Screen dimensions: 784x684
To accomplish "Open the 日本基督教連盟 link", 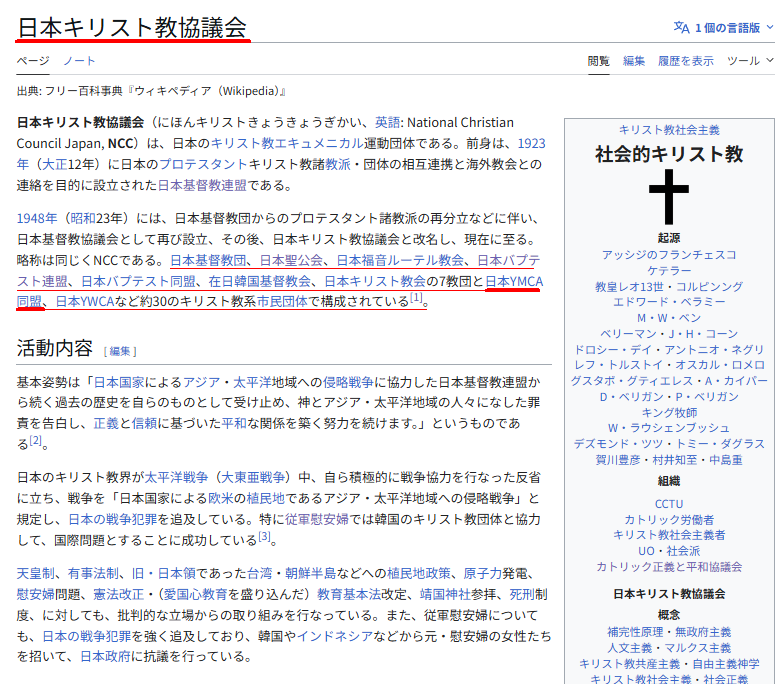I will [x=202, y=186].
